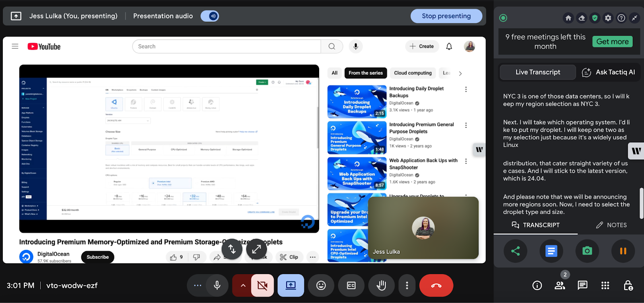Toggle the presentation audio switch

click(x=210, y=16)
